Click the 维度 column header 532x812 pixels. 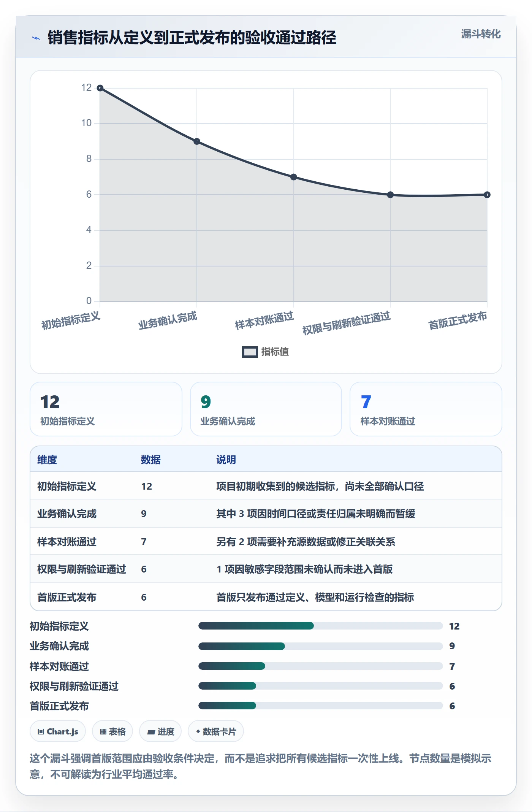pyautogui.click(x=47, y=460)
